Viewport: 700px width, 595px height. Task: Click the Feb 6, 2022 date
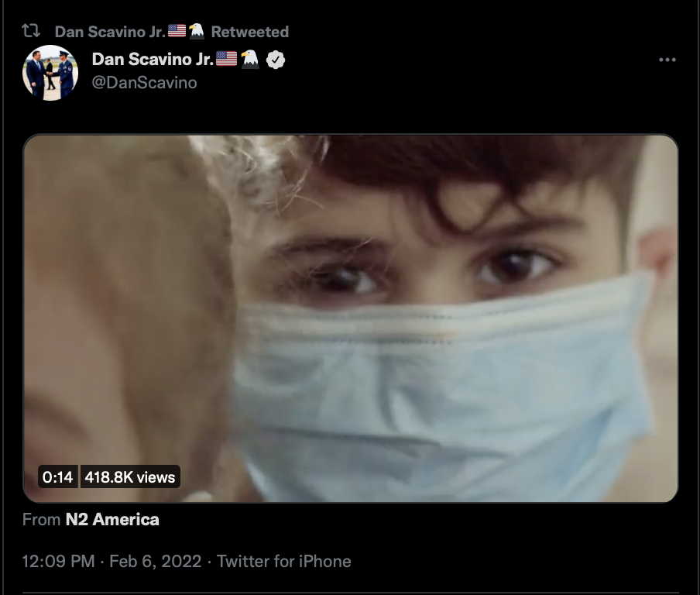point(156,561)
